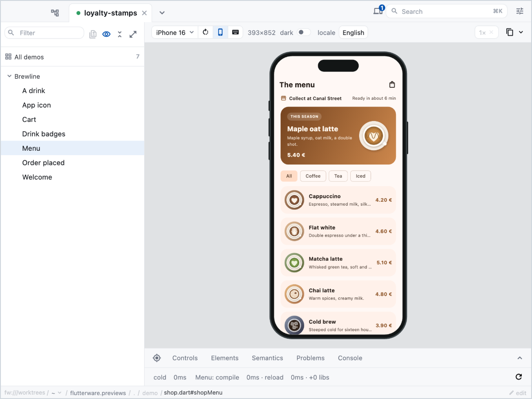Select the All filter chip
The width and height of the screenshot is (532, 399).
[289, 176]
